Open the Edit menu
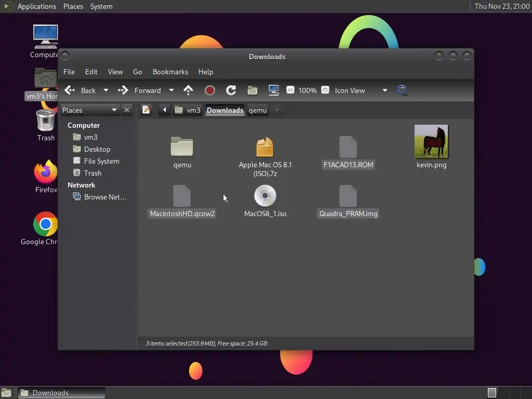Screen dimensions: 532x399 click(x=91, y=72)
